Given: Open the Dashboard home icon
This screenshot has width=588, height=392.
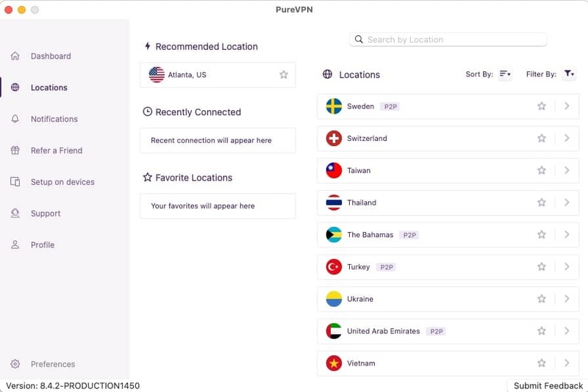Looking at the screenshot, I should click(15, 56).
